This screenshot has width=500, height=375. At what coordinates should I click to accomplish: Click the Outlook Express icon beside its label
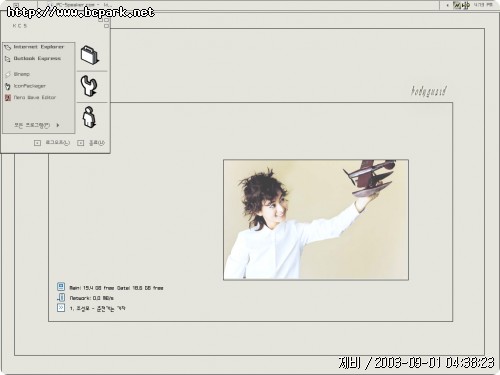(x=8, y=59)
